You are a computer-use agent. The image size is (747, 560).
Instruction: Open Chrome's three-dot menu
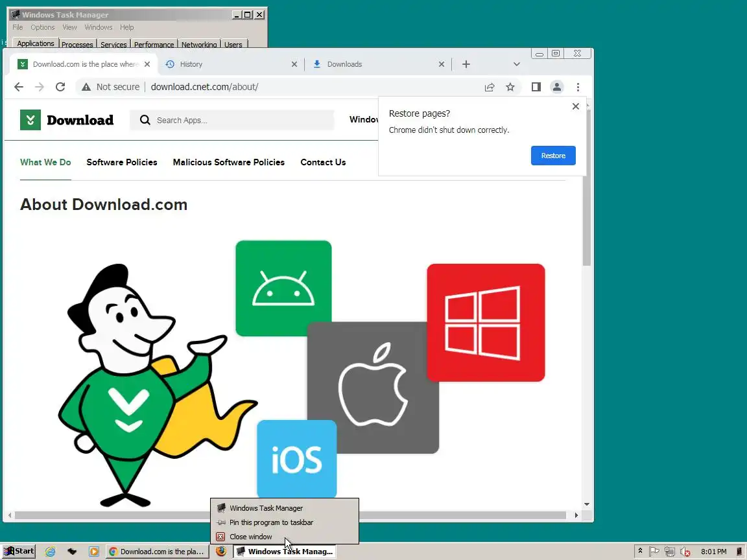578,87
